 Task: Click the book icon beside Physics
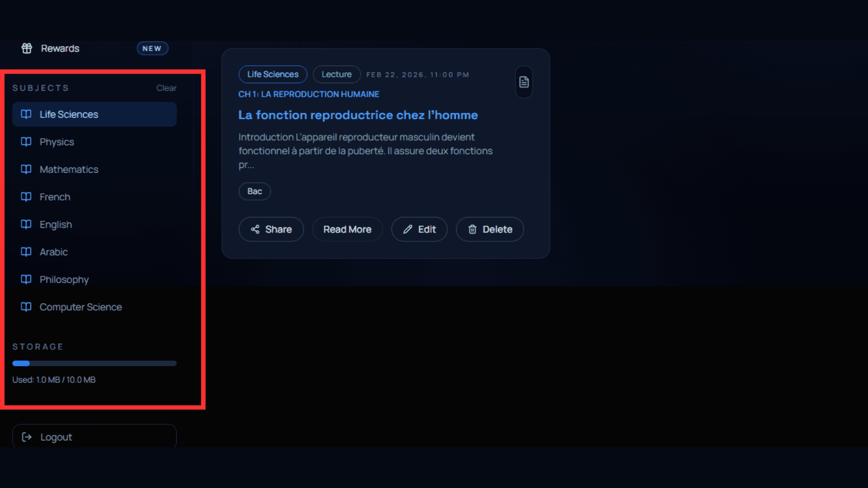tap(26, 142)
